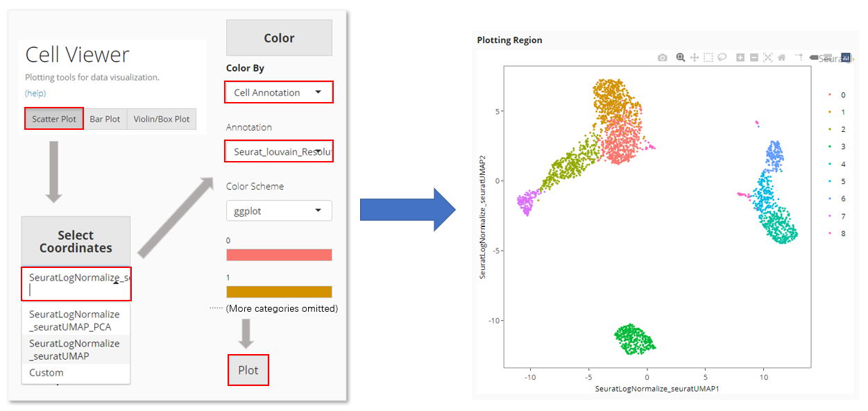Click the red color bar for category 0
Image resolution: width=868 pixels, height=411 pixels.
pos(278,255)
